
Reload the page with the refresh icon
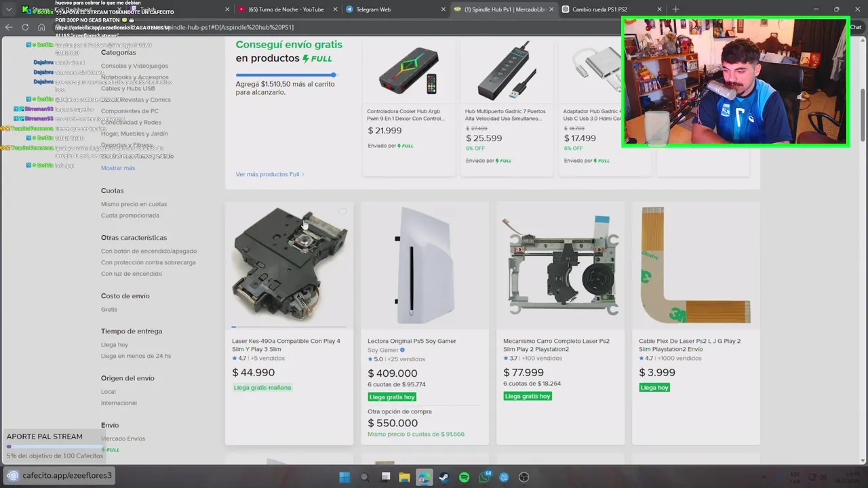point(25,27)
